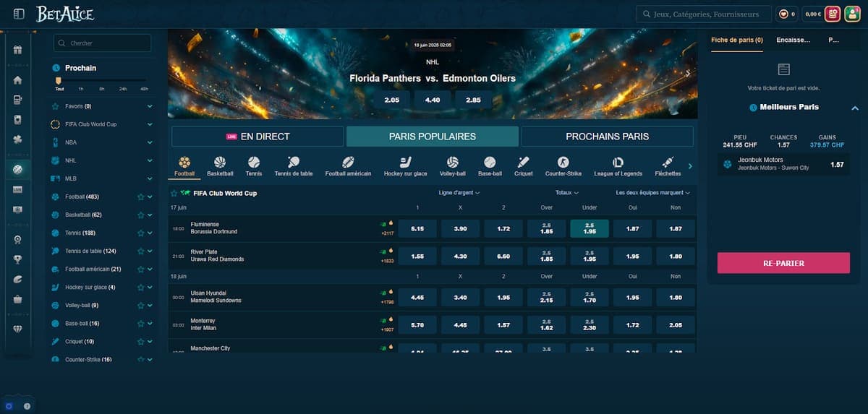Favorite Football (483) with its star
Image resolution: width=868 pixels, height=414 pixels.
point(141,197)
